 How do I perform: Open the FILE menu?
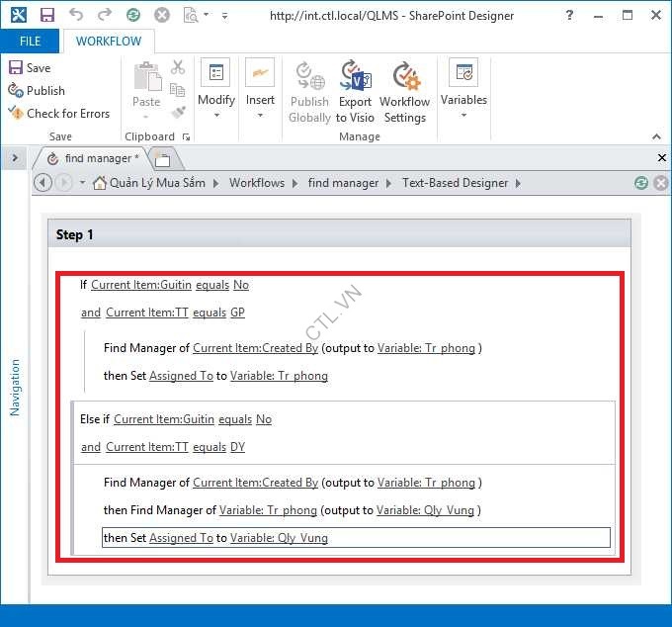point(31,42)
